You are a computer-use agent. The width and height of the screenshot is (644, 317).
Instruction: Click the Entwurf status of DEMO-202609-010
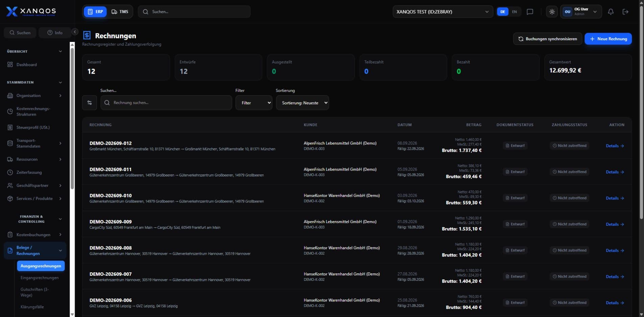click(515, 198)
